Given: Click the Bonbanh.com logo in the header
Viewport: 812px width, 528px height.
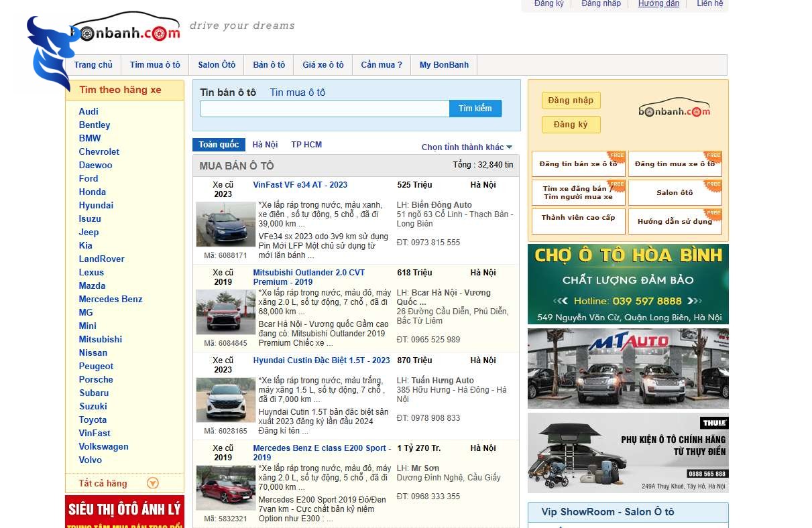Looking at the screenshot, I should 126,27.
